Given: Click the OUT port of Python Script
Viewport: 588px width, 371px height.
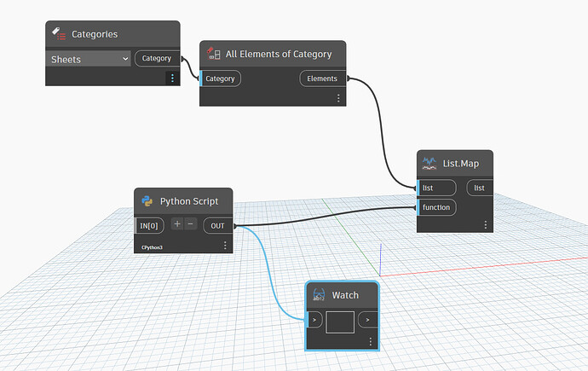Looking at the screenshot, I should 218,225.
